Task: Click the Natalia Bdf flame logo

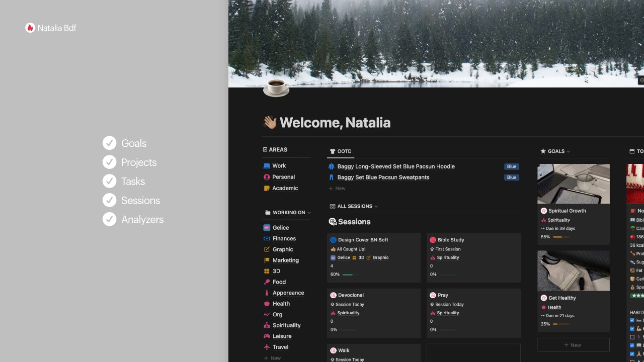Action: click(x=30, y=28)
